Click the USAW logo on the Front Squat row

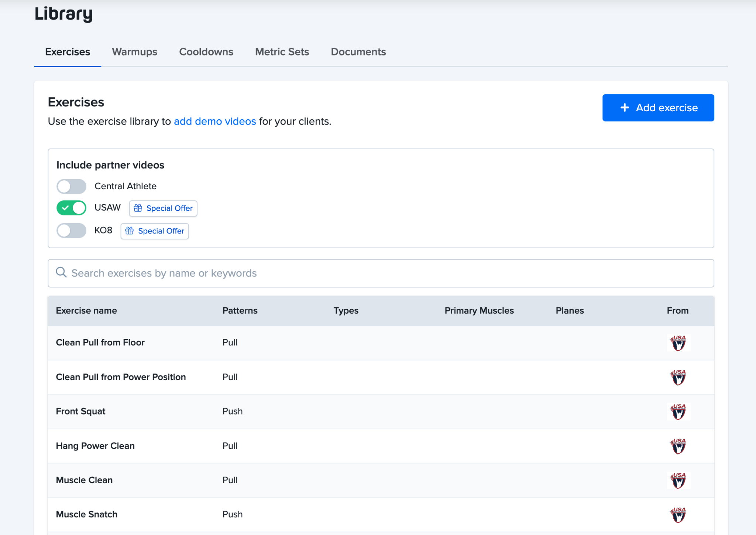pos(678,411)
